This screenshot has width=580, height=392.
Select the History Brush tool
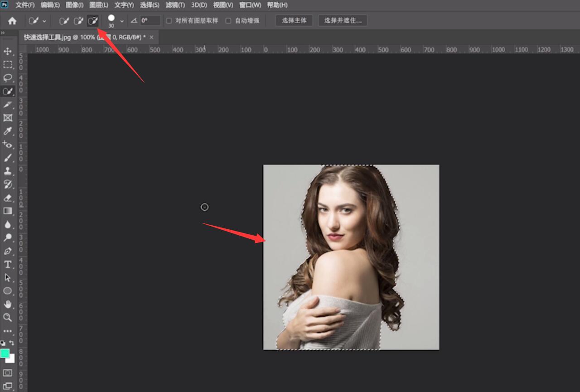coord(8,184)
